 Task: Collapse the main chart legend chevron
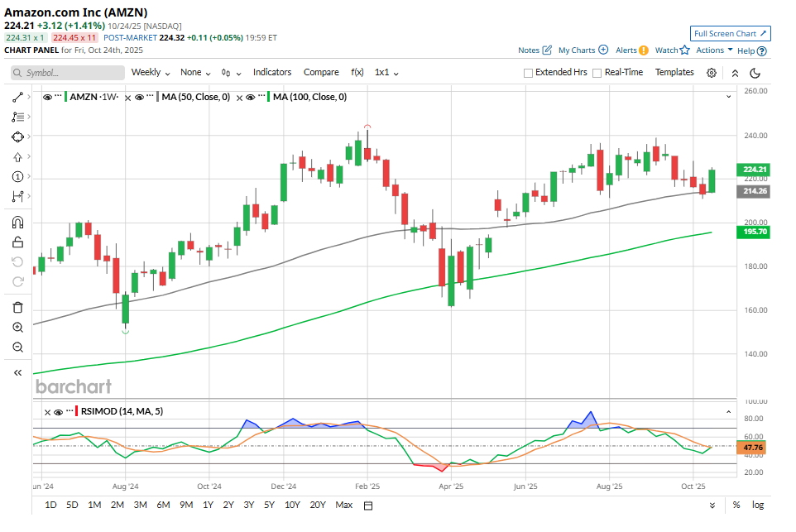(x=728, y=97)
